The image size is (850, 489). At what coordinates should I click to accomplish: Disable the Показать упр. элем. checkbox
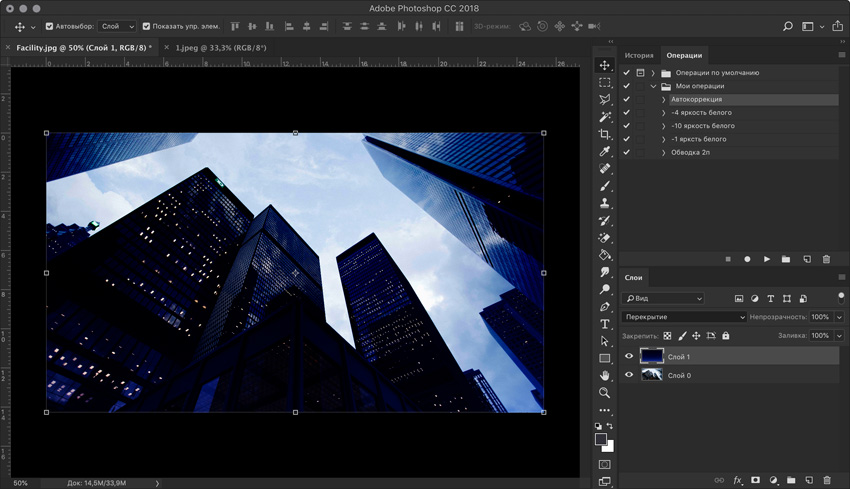coord(146,27)
